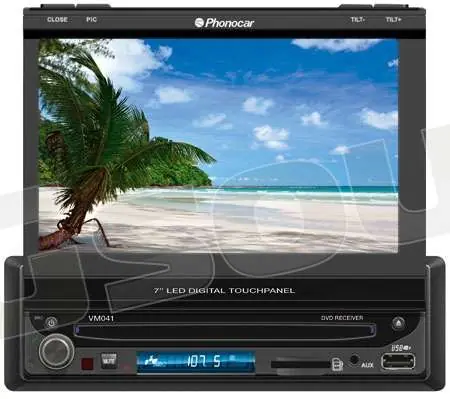Click the blue 107.5 frequency display
The width and height of the screenshot is (450, 399).
coord(196,362)
